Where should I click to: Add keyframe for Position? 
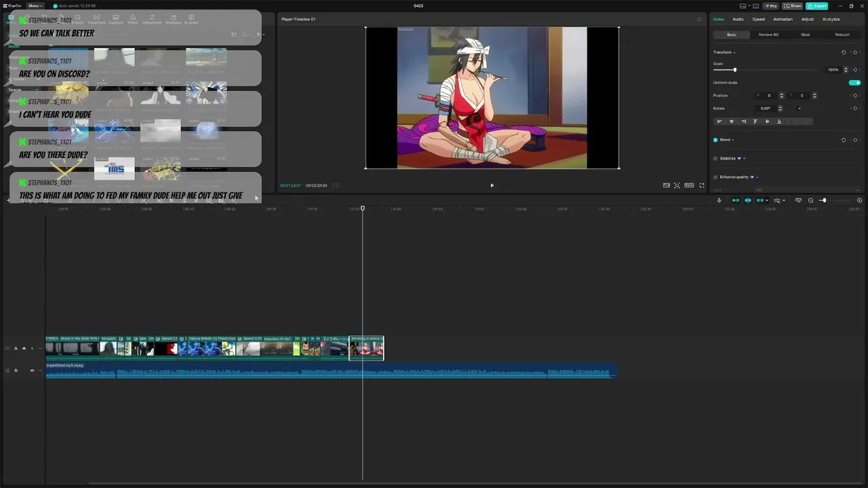pos(855,96)
